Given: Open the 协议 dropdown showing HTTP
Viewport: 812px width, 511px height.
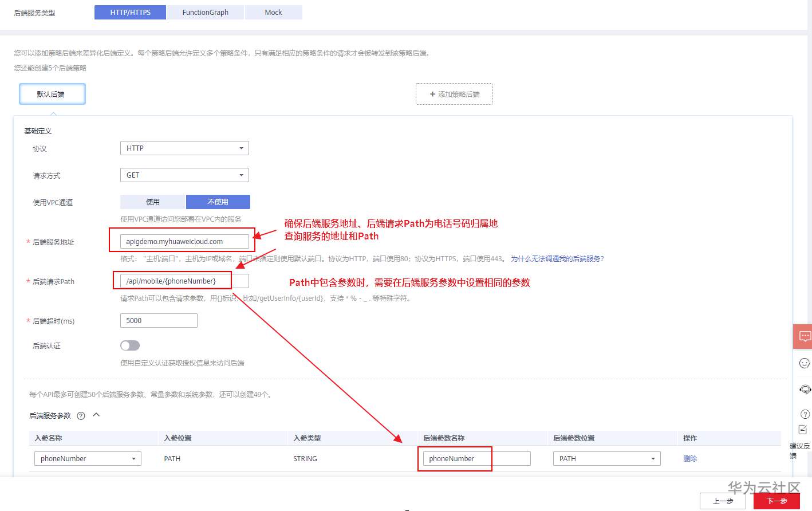Looking at the screenshot, I should [184, 148].
